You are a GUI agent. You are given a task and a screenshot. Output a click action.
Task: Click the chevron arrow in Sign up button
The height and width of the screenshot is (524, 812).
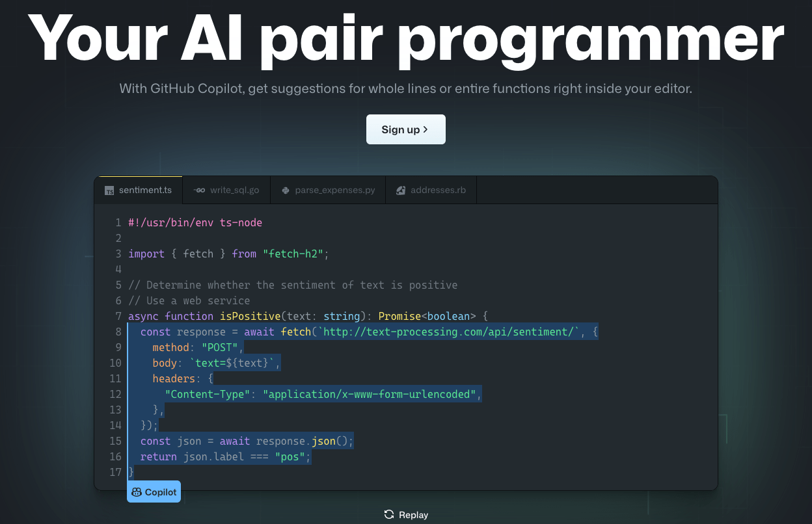(x=426, y=129)
